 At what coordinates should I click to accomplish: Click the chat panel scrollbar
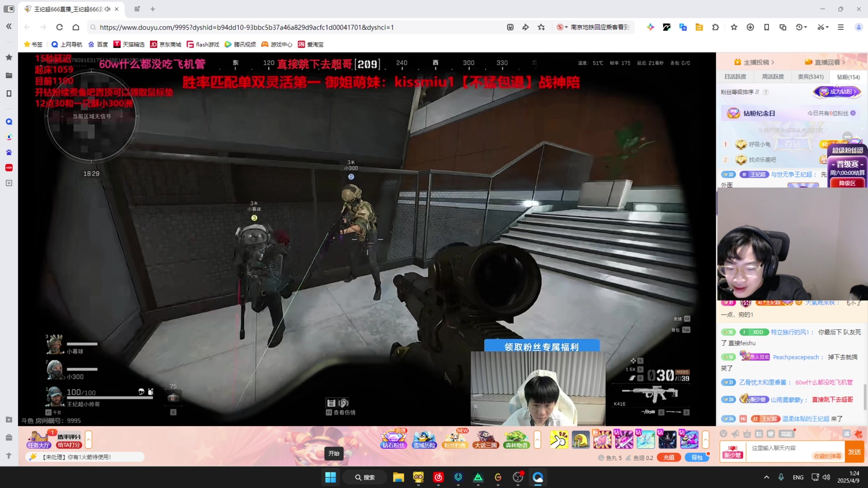(865, 396)
